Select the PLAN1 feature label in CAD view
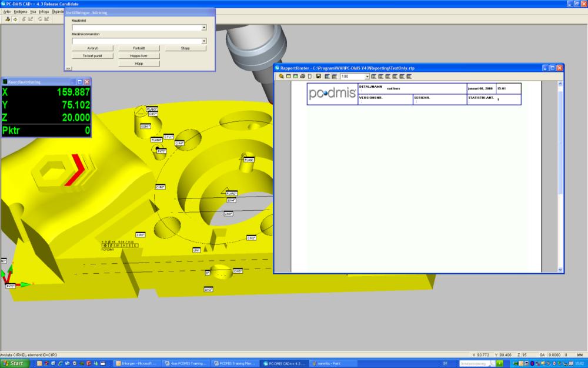 click(x=249, y=160)
